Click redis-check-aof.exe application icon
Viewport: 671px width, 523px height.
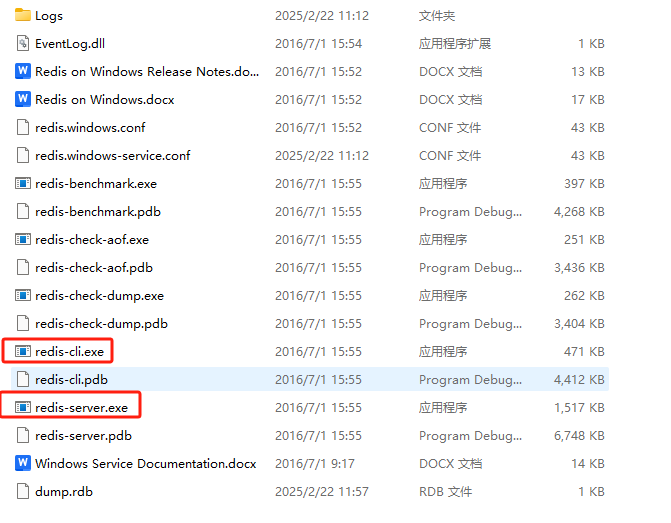(23, 239)
